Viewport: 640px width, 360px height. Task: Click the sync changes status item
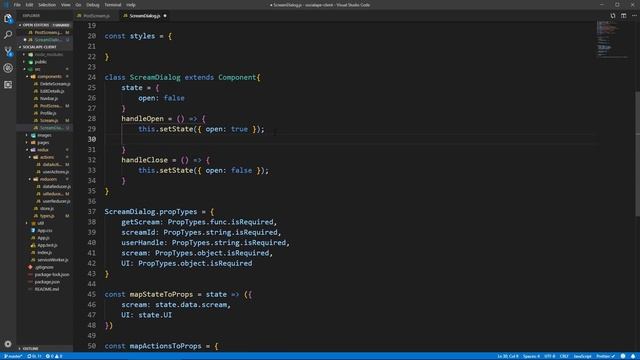34,356
